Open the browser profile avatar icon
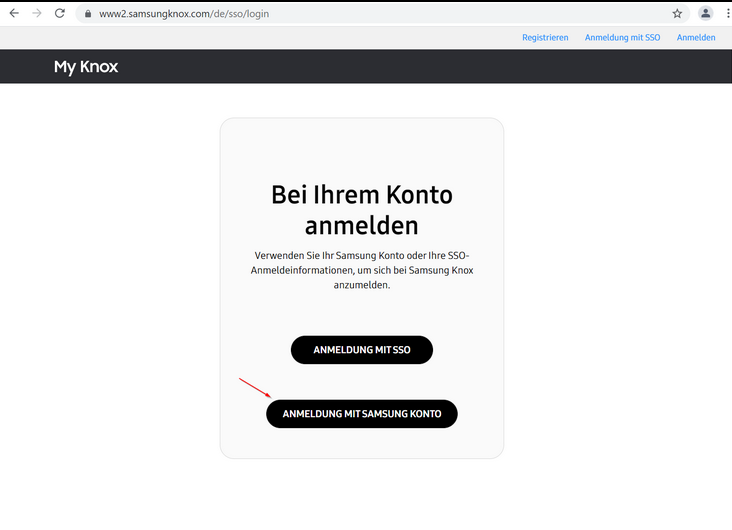732x530 pixels. click(x=705, y=14)
